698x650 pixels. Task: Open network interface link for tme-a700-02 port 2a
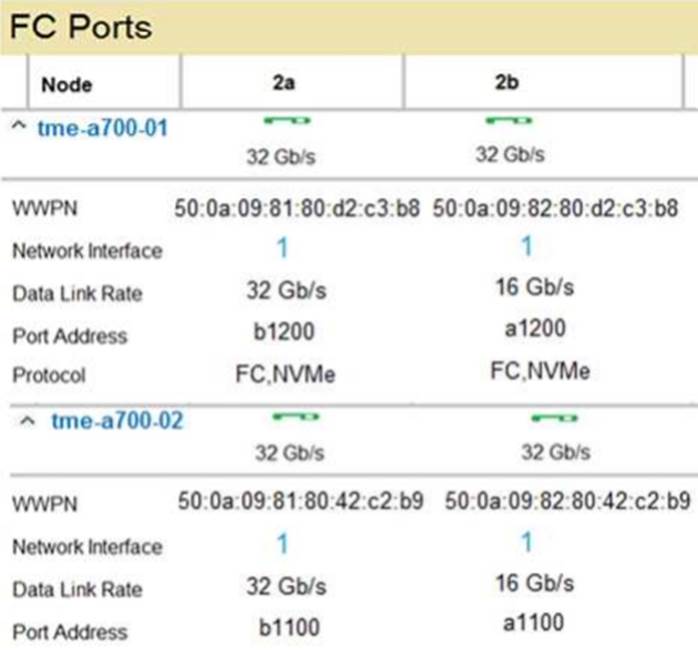point(282,544)
